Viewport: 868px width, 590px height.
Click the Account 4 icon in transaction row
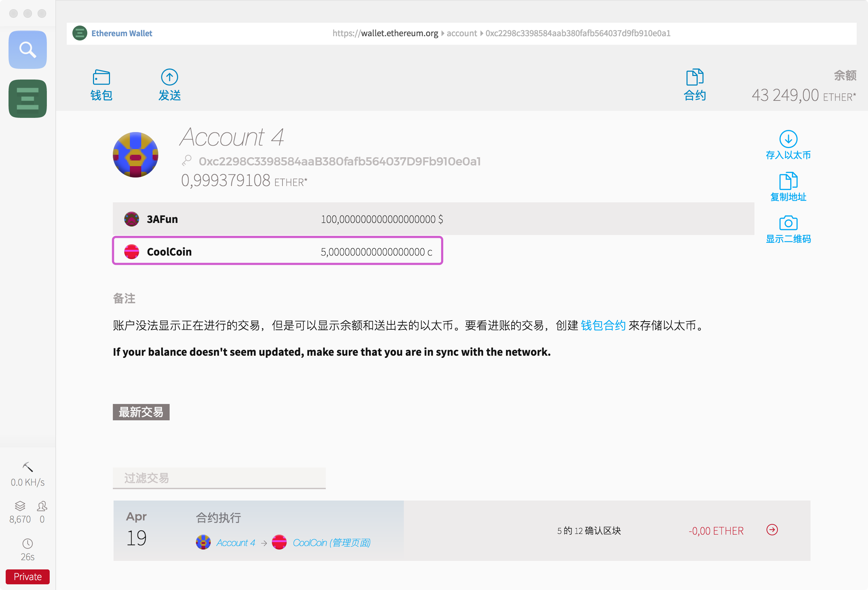[203, 542]
